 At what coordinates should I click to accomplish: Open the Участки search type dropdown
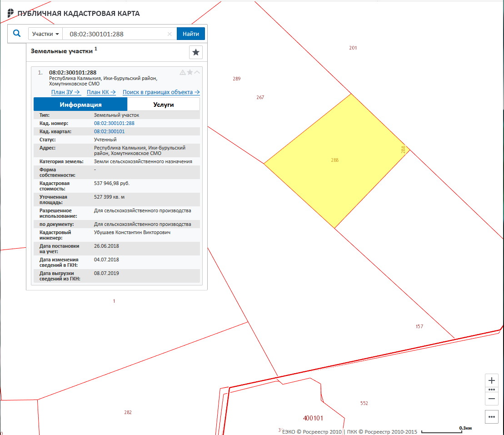(45, 34)
